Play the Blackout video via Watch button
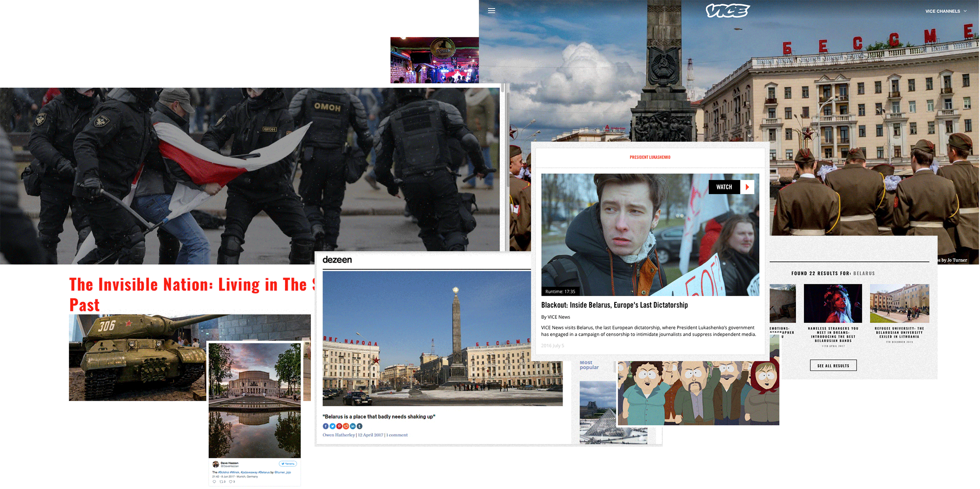Screen dimensions: 980x489 (x=724, y=187)
